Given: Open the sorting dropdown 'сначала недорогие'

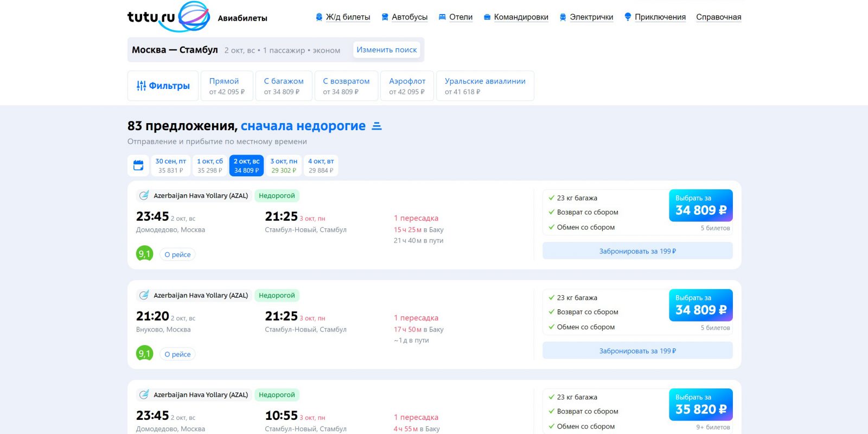Looking at the screenshot, I should pos(303,126).
